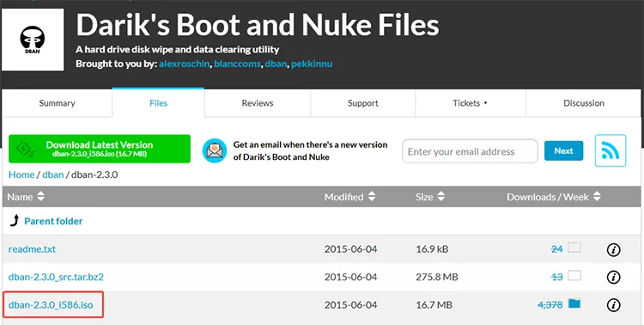Go to the Support tab
This screenshot has height=325, width=644.
point(362,103)
